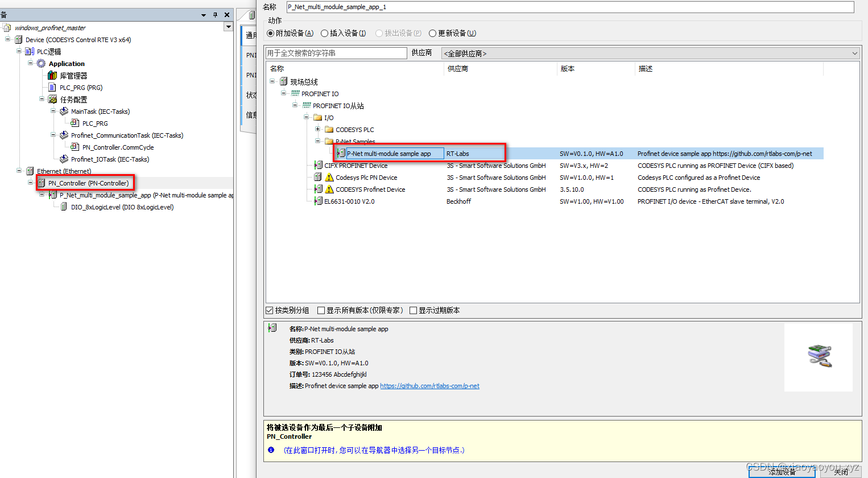Click the device preview thumbnail image
The width and height of the screenshot is (868, 478).
(819, 357)
